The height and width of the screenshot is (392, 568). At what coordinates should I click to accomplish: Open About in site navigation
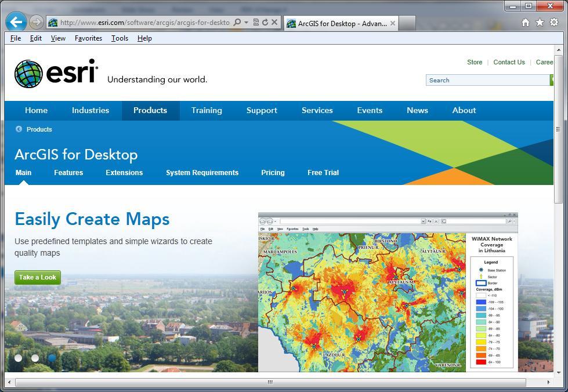pos(464,110)
